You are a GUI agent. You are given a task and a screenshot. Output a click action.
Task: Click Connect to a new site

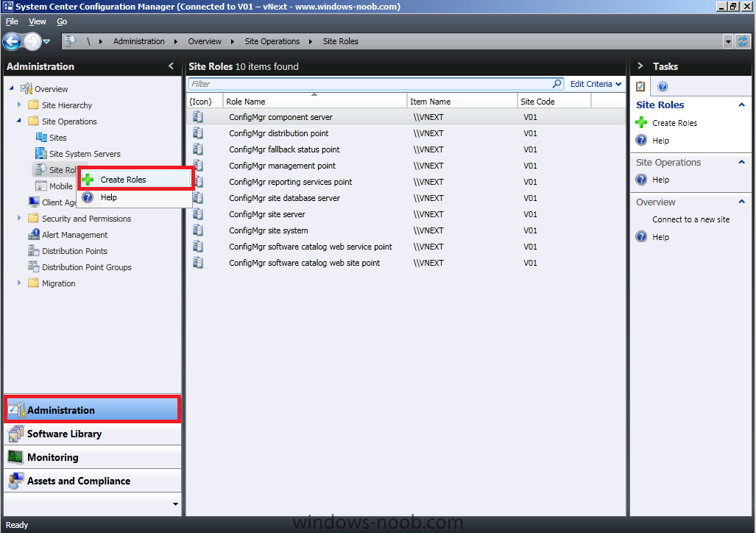690,219
